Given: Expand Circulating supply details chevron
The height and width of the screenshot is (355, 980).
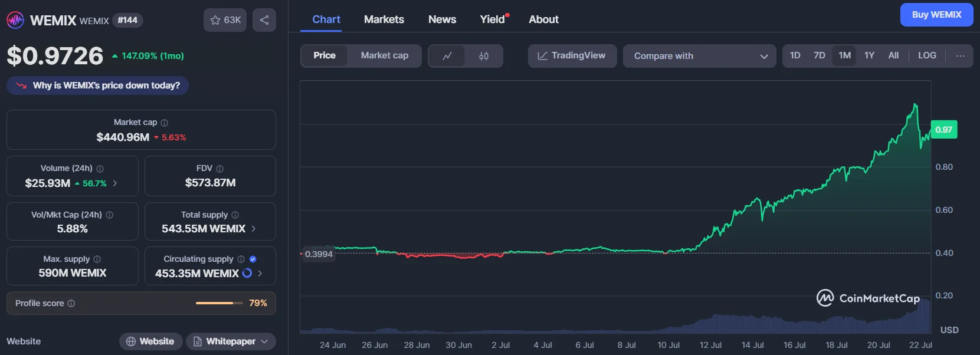Looking at the screenshot, I should pos(260,274).
